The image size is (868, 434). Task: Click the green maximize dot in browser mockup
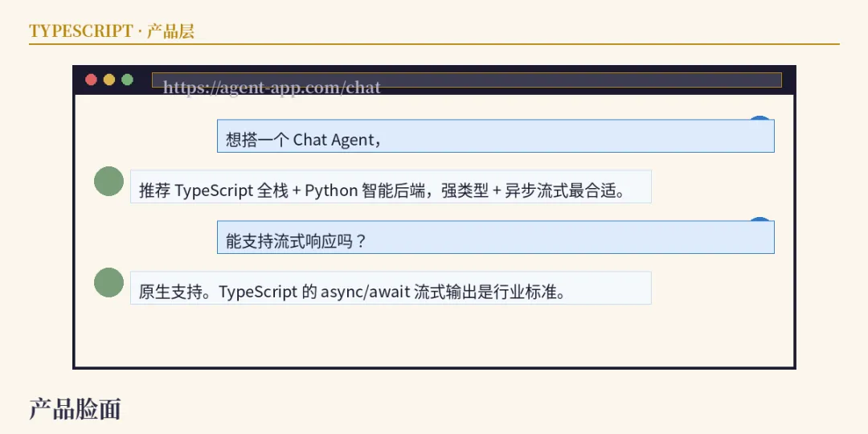[x=127, y=80]
